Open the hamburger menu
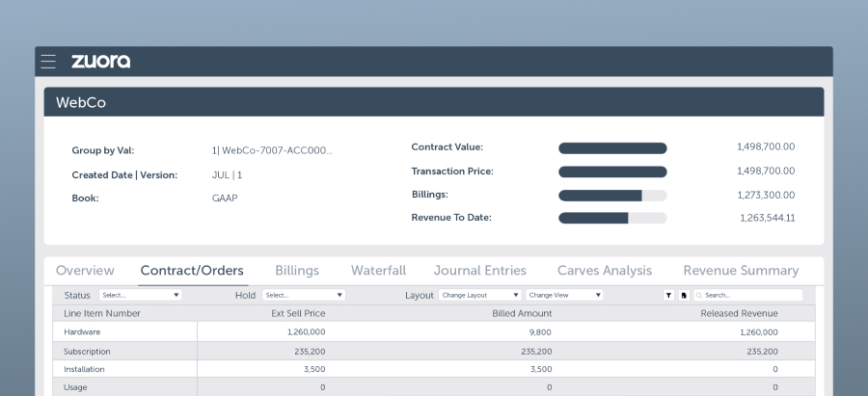 (48, 62)
